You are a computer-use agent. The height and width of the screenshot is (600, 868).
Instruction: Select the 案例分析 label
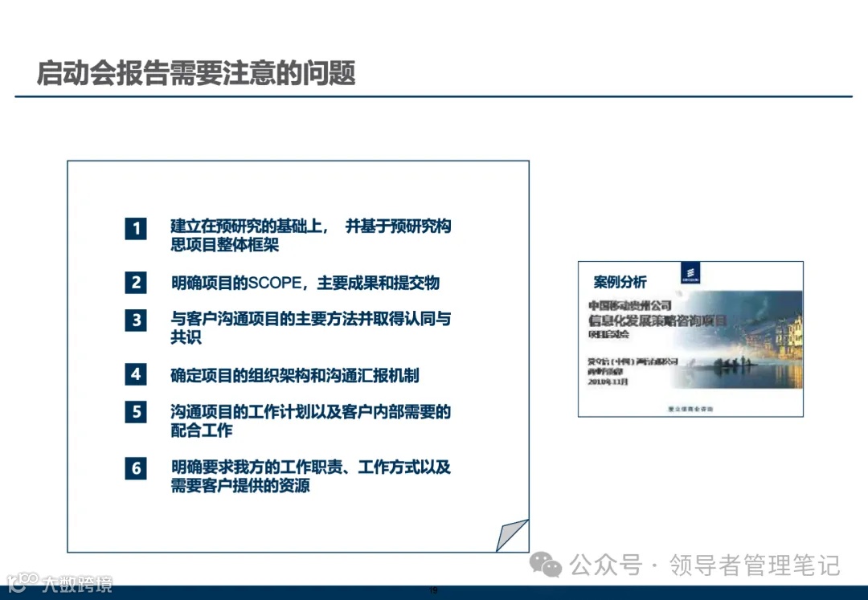tap(620, 283)
